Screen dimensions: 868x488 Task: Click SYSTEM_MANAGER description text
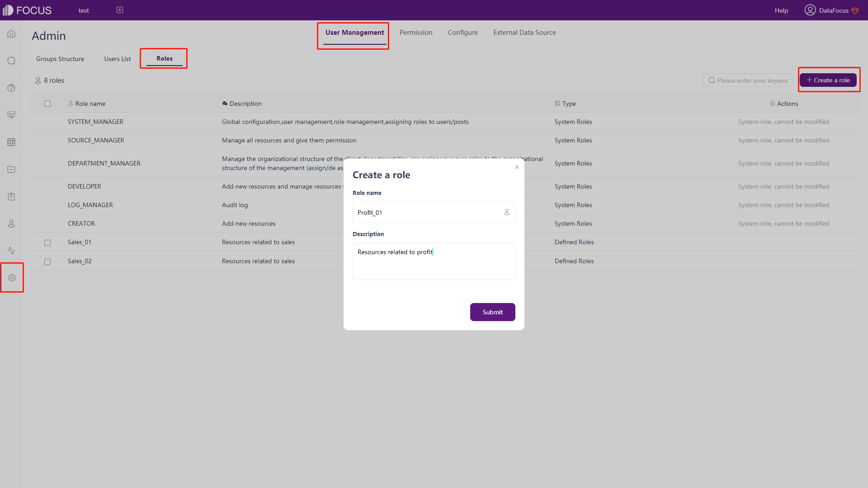(x=345, y=122)
